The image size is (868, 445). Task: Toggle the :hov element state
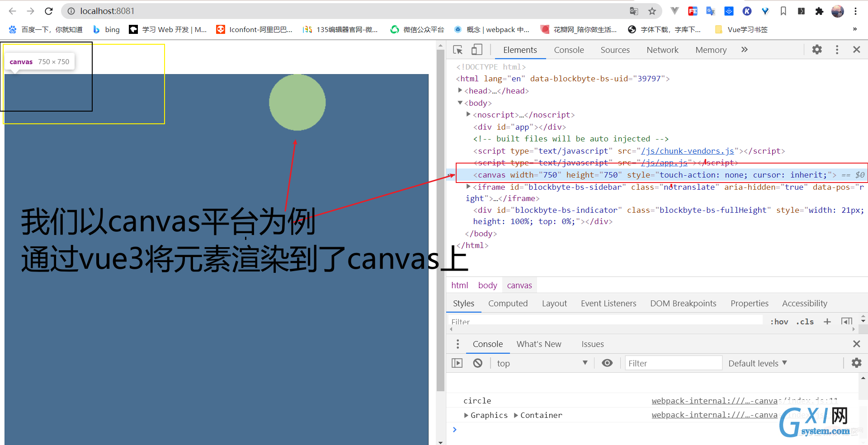[779, 322]
